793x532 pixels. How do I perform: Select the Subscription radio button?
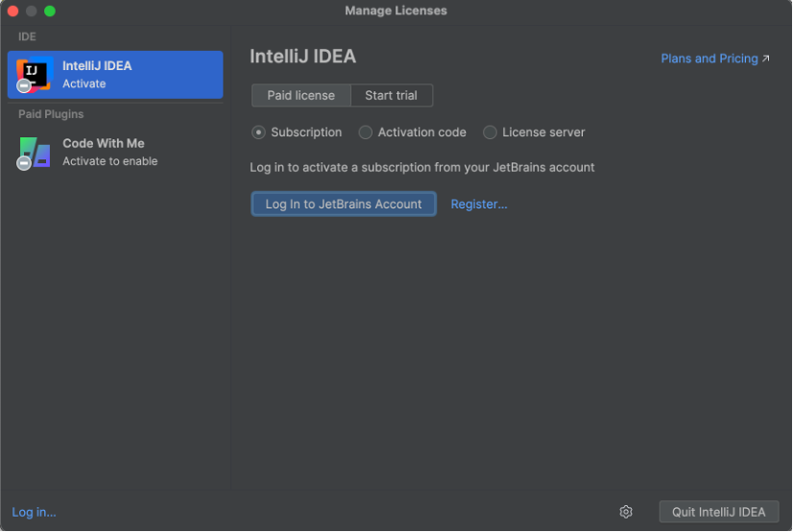click(x=258, y=133)
